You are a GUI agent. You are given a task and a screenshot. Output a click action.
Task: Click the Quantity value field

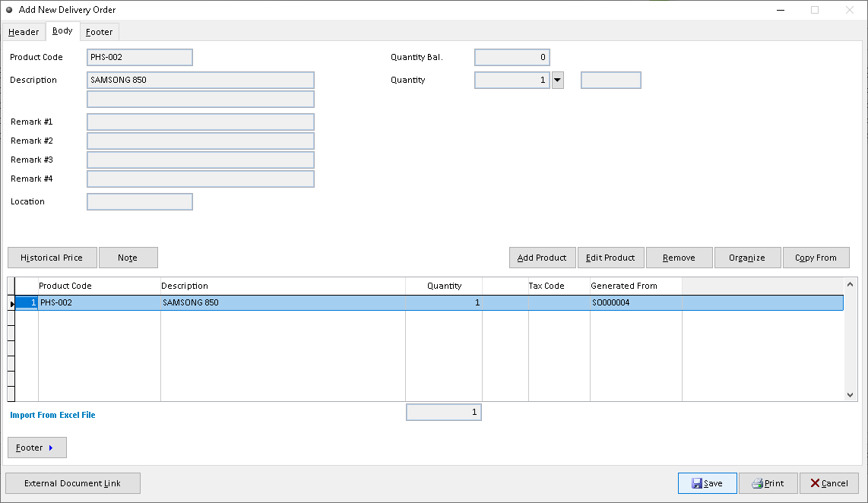[x=512, y=80]
